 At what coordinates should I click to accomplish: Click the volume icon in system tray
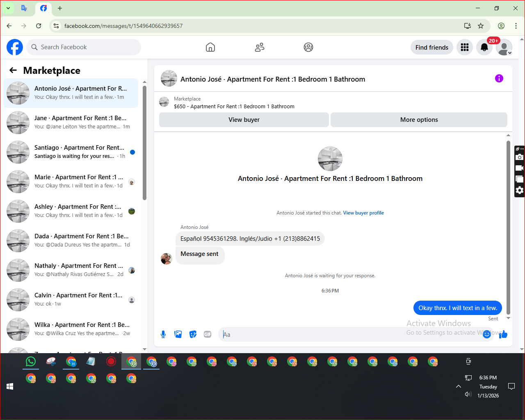[x=468, y=394]
